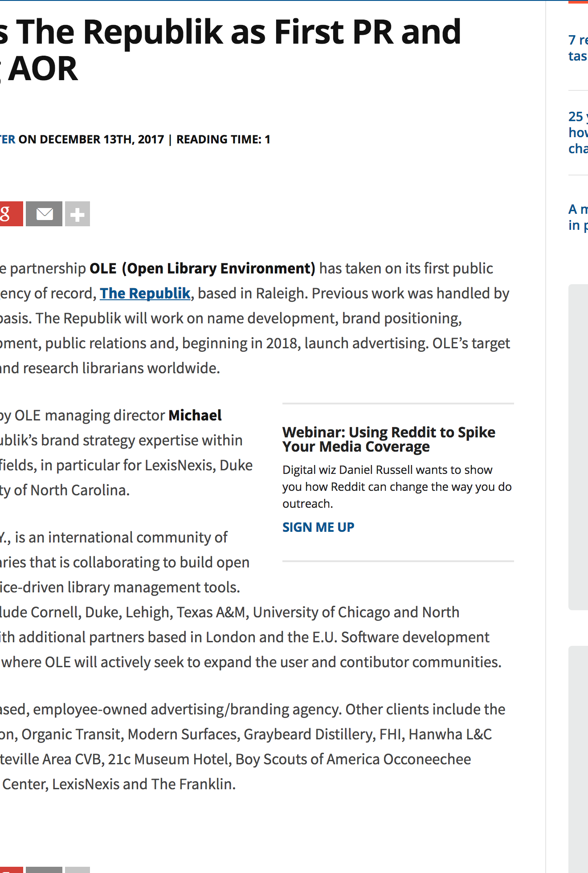Click webinar description mentioning Daniel Russell
The width and height of the screenshot is (588, 873).
pyautogui.click(x=397, y=487)
